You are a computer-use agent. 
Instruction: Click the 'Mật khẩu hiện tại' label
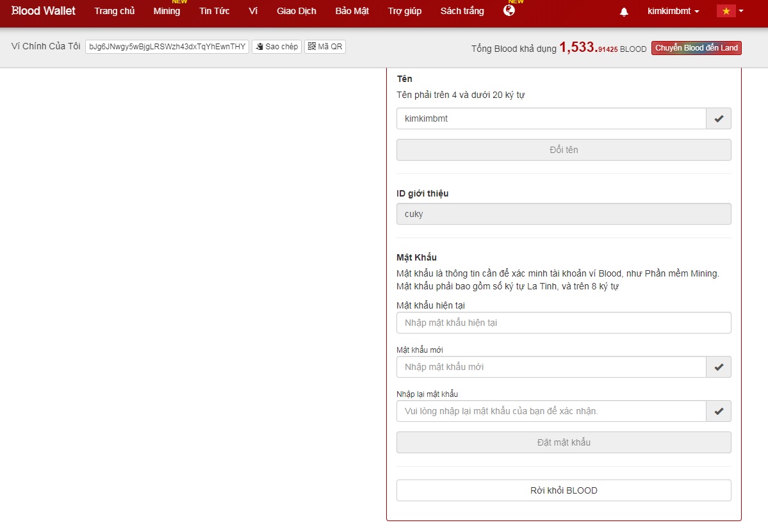[430, 305]
